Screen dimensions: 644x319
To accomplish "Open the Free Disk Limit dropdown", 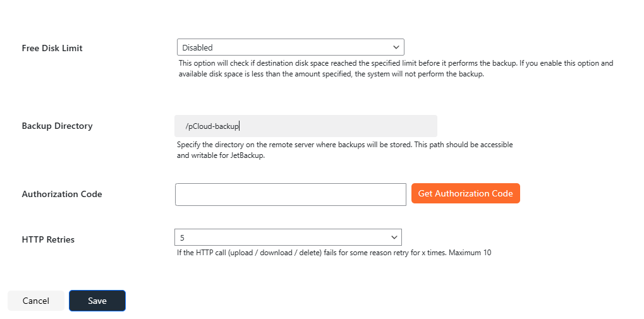I will click(x=290, y=47).
